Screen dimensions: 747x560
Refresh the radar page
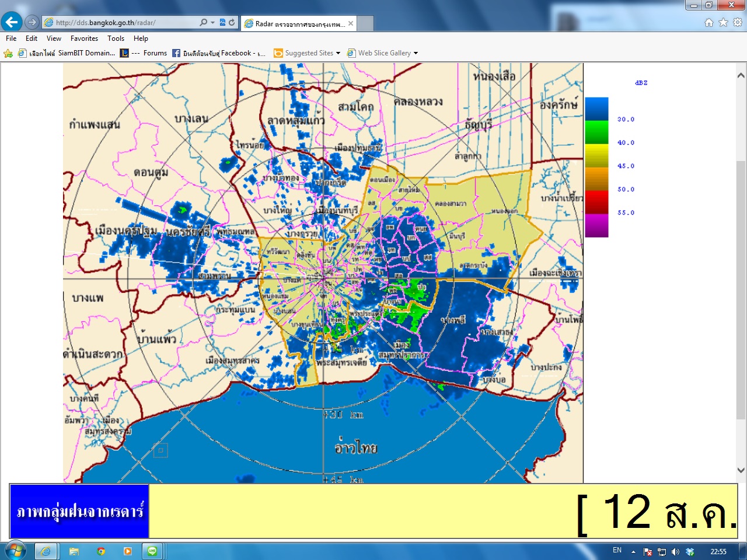point(232,23)
